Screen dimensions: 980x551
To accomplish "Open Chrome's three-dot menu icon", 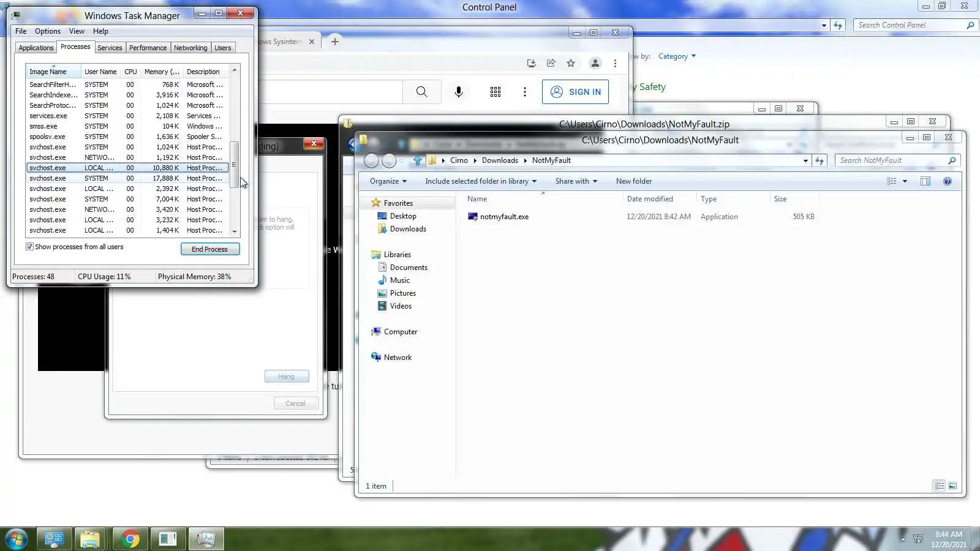I will (615, 63).
